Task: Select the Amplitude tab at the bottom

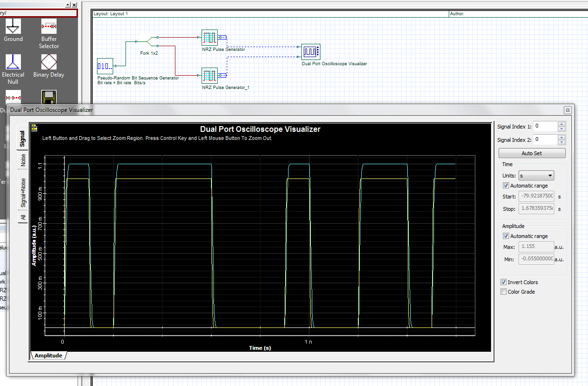Action: click(x=48, y=355)
